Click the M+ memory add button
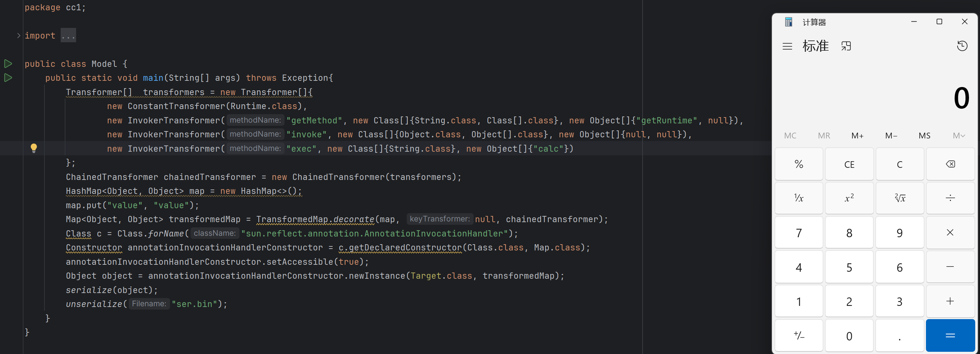This screenshot has height=354, width=980. pyautogui.click(x=857, y=136)
